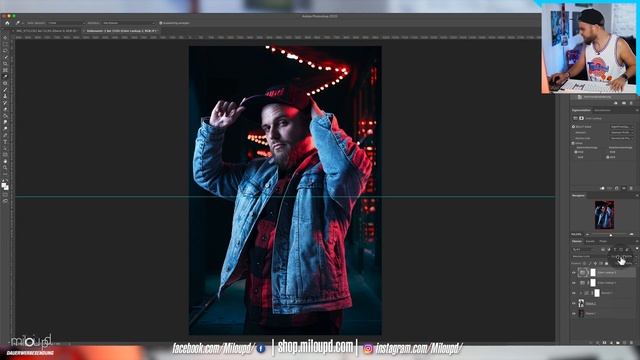Select the Pen tool
This screenshot has height=360, width=640.
click(5, 135)
